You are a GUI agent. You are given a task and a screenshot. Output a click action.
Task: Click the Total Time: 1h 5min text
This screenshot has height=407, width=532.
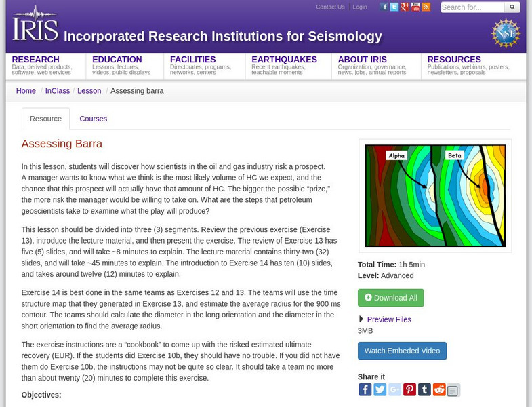point(391,265)
